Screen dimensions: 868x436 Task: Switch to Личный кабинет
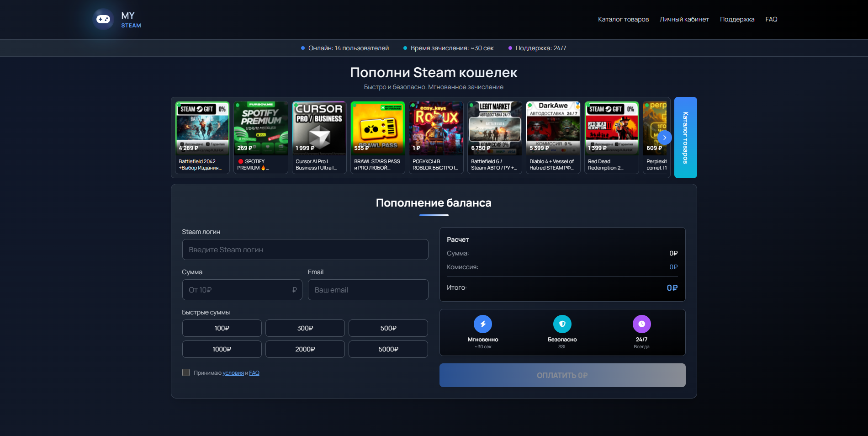[x=684, y=19]
